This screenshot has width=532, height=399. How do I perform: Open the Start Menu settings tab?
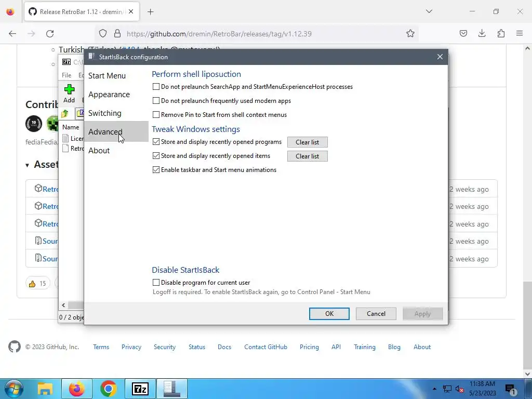coord(107,76)
